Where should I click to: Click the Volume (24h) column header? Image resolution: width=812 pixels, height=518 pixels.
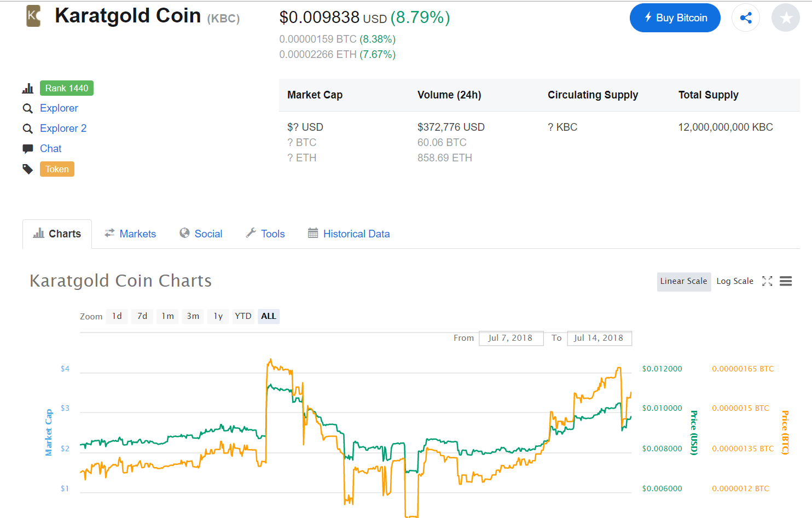pyautogui.click(x=449, y=95)
